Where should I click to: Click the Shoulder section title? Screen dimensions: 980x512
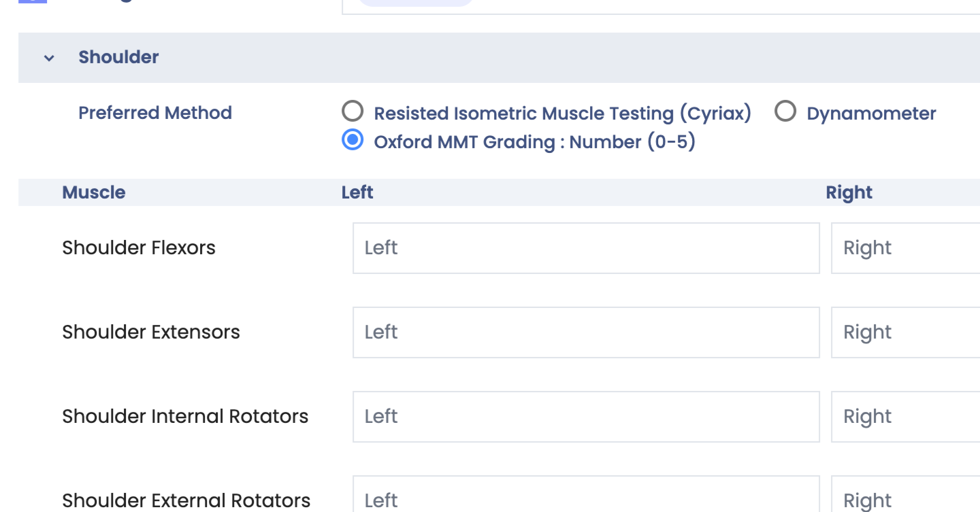tap(118, 57)
